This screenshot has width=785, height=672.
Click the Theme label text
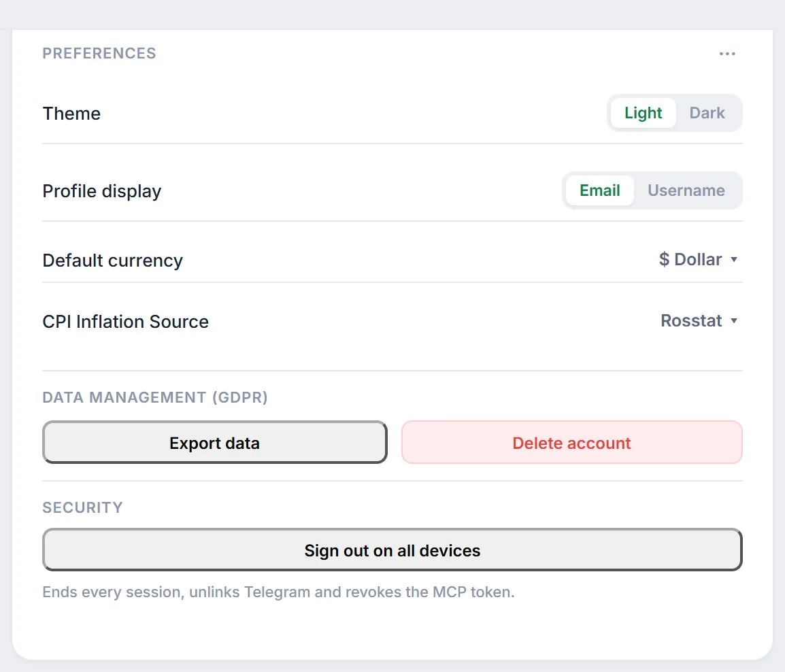coord(71,114)
